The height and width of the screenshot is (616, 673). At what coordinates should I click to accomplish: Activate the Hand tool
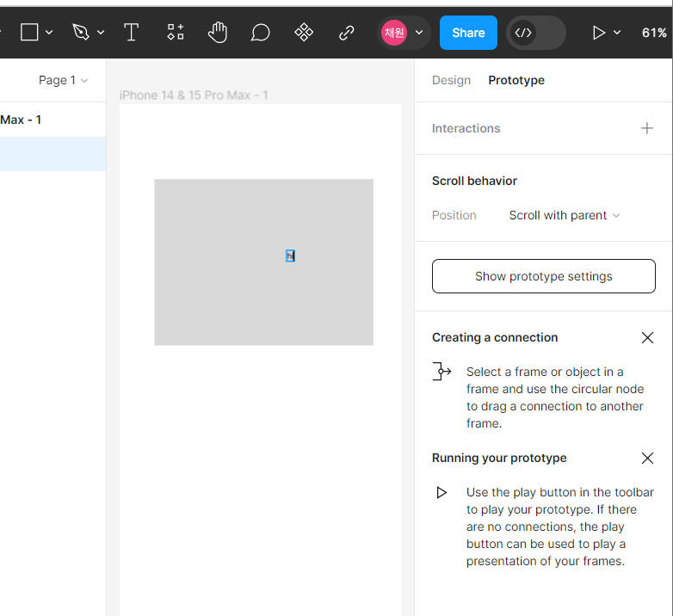[218, 32]
